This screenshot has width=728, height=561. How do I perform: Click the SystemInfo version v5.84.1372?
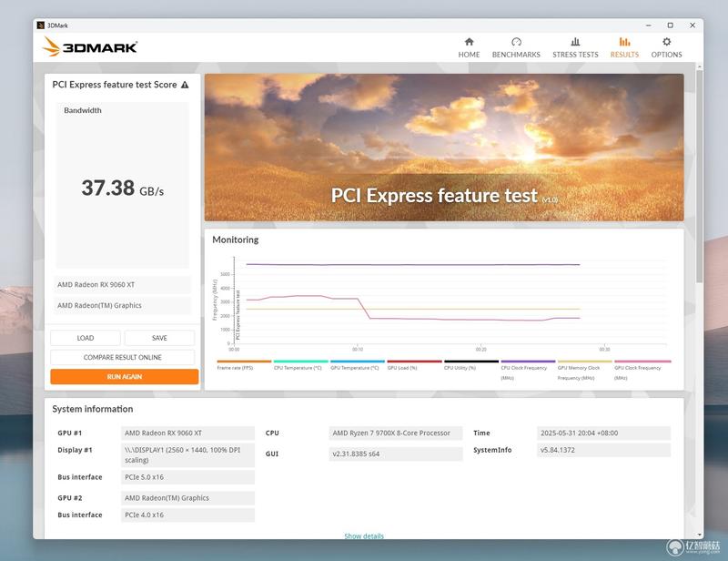(603, 450)
